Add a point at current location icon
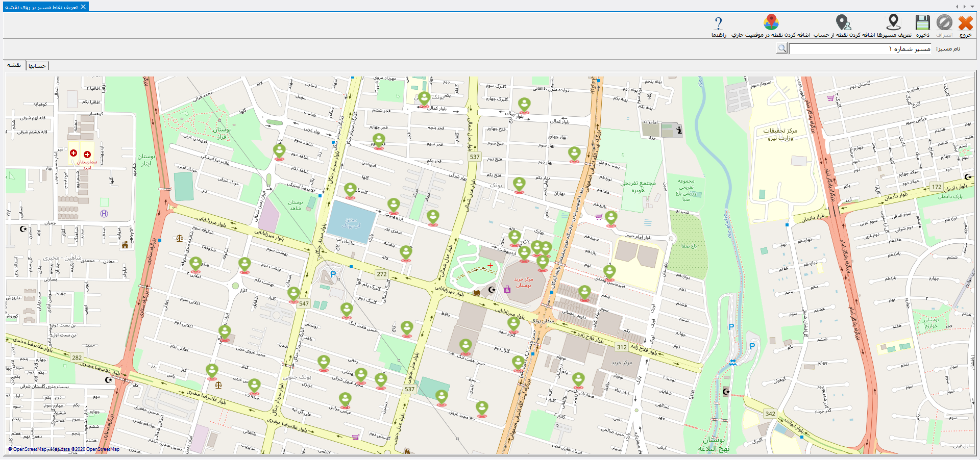Viewport: 980px width, 460px height. [771, 23]
